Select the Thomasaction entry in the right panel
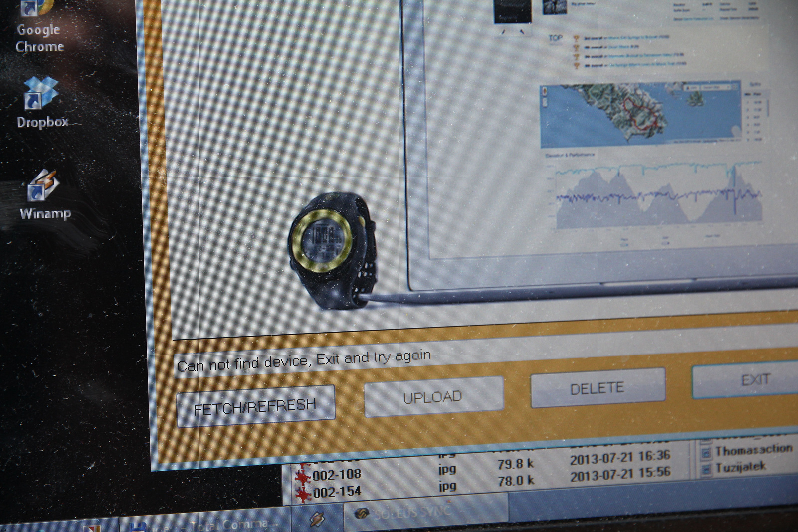The image size is (798, 532). point(754,450)
